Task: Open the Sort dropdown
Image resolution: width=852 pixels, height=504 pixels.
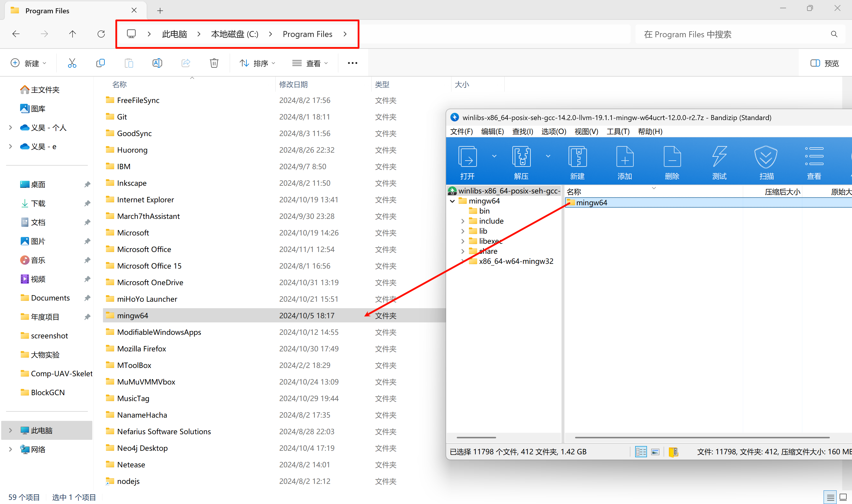Action: coord(257,63)
